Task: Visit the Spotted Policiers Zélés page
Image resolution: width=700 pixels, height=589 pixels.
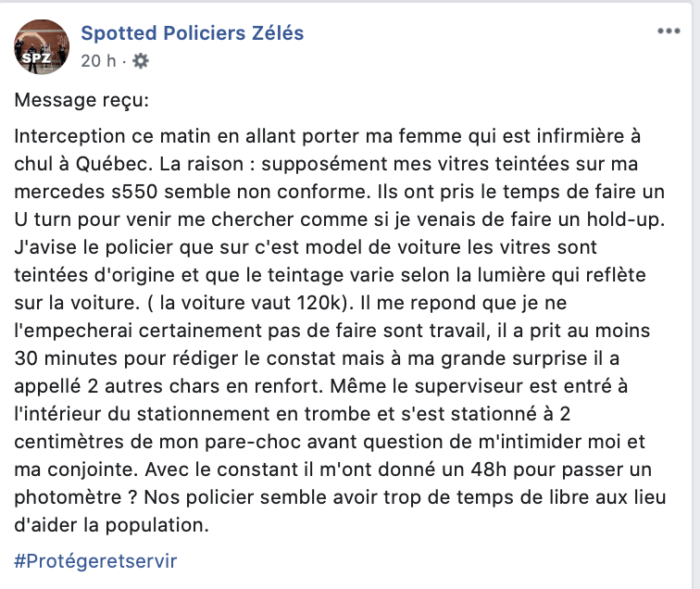Action: click(x=192, y=33)
